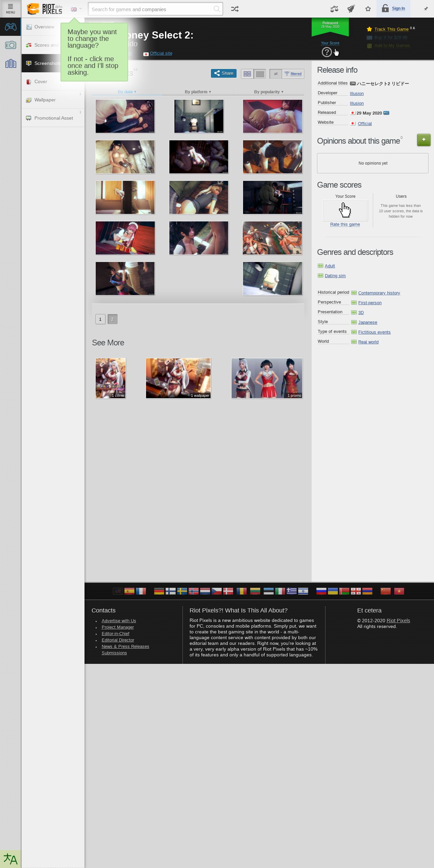Click the question mark score circle
This screenshot has height=868, width=434.
pos(327,52)
